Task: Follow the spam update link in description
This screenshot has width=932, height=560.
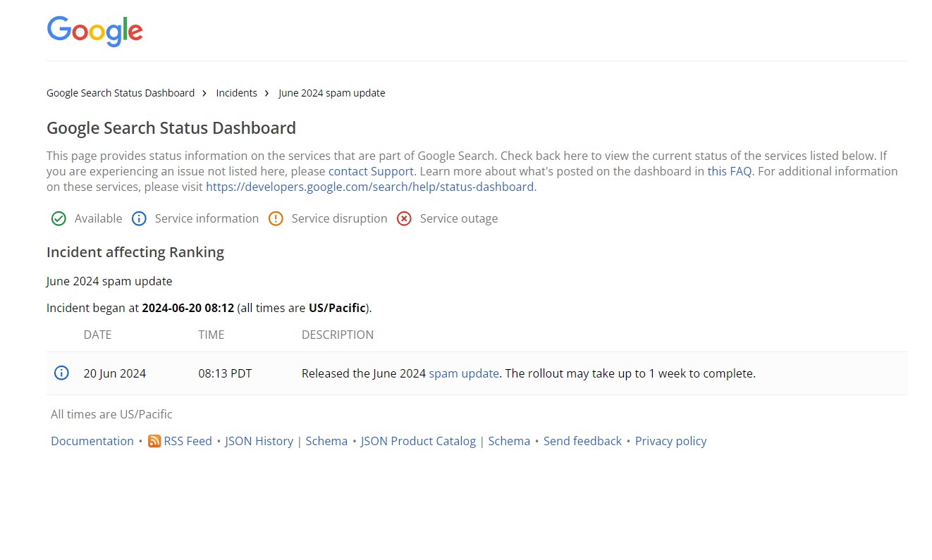Action: pos(463,373)
